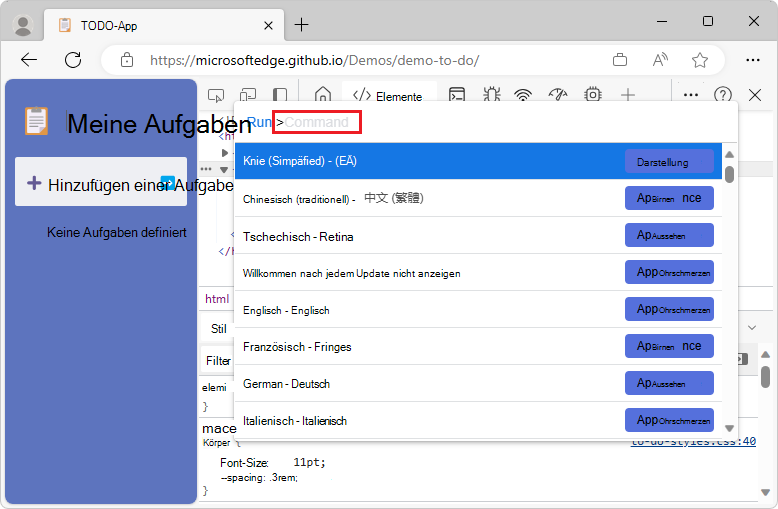
Task: Activate the Read Aloud icon
Action: click(x=660, y=60)
